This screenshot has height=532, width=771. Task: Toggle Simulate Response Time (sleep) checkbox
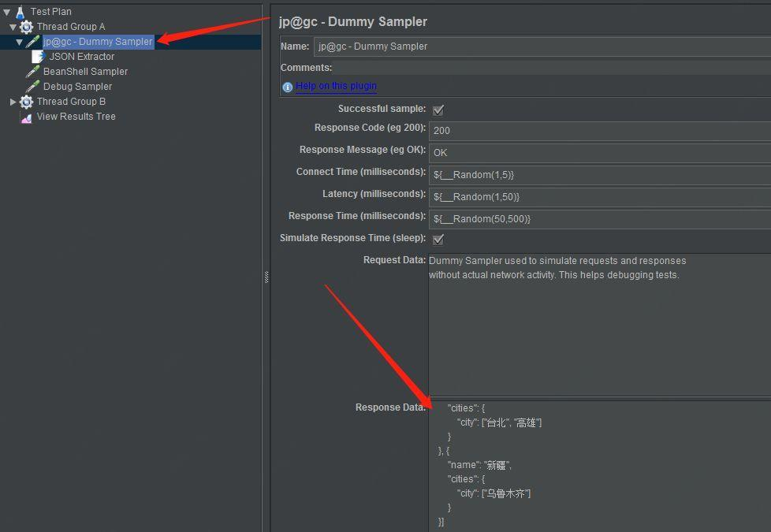tap(438, 240)
